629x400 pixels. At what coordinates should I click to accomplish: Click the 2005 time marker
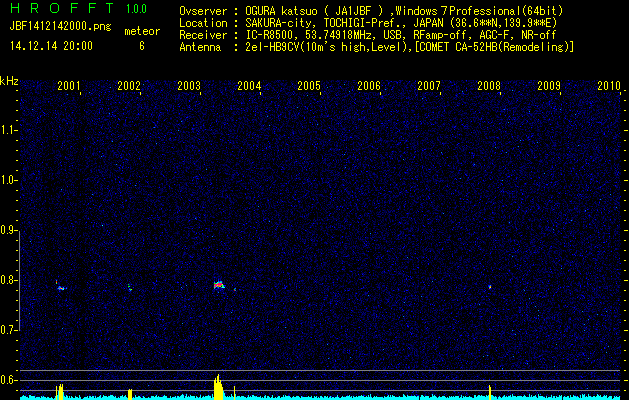[309, 85]
